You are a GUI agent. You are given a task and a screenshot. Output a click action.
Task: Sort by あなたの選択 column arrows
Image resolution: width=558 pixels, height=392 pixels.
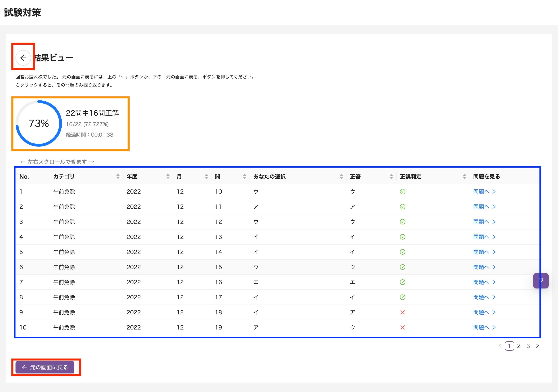(341, 176)
